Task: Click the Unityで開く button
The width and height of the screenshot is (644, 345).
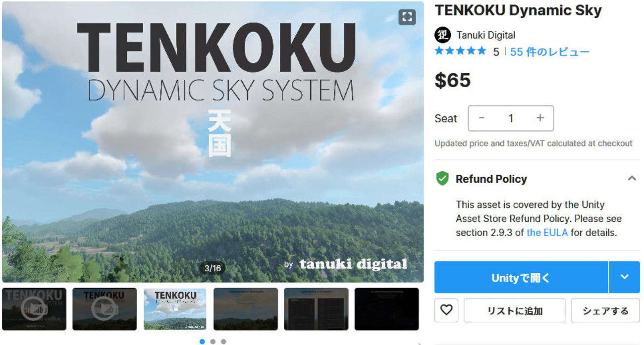Action: [521, 277]
